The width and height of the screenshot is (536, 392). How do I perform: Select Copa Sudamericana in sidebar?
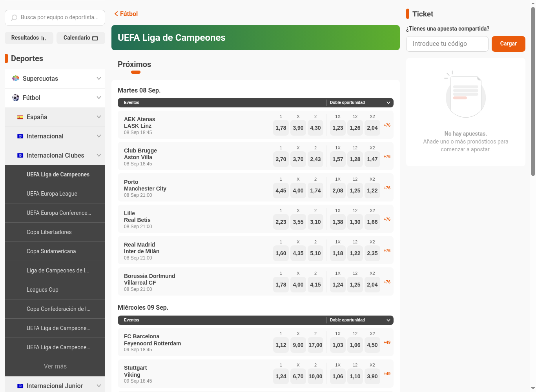point(55,251)
